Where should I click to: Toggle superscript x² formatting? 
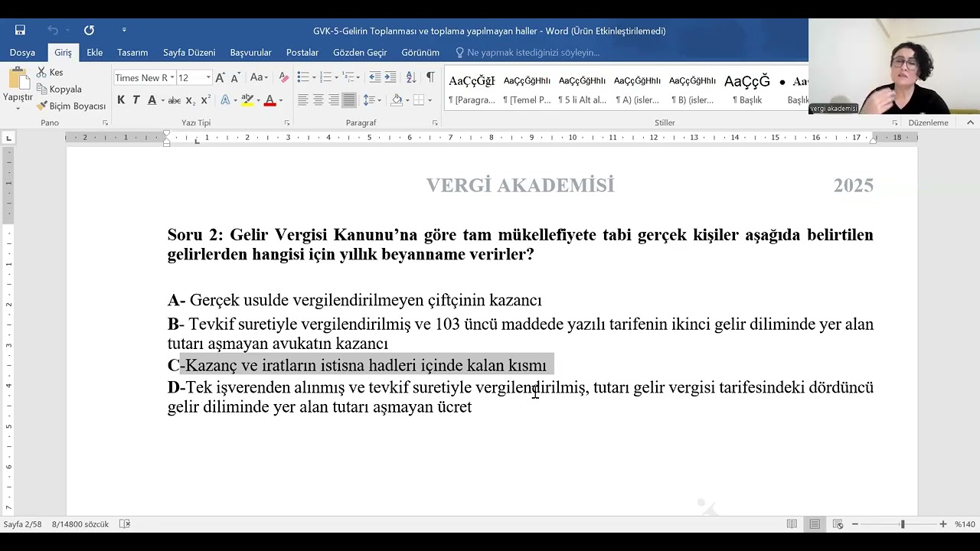[x=205, y=100]
